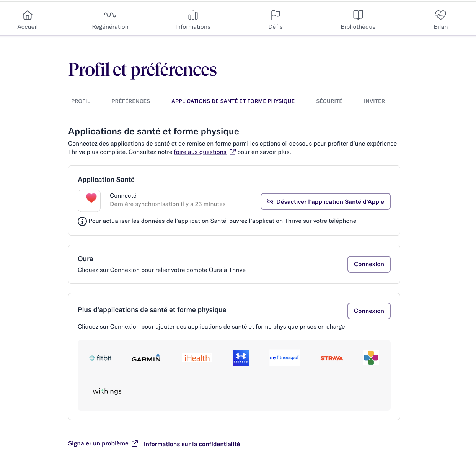
Task: Open Bibliothèque book icon
Action: [x=358, y=15]
